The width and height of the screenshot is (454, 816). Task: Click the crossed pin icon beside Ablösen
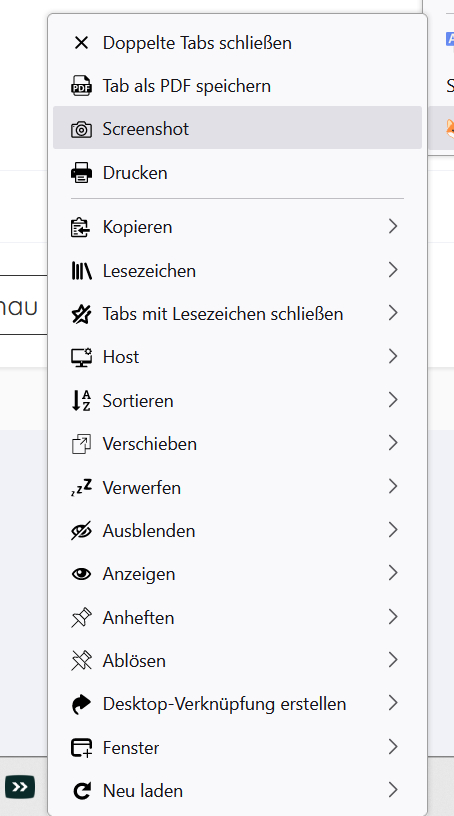tap(81, 661)
